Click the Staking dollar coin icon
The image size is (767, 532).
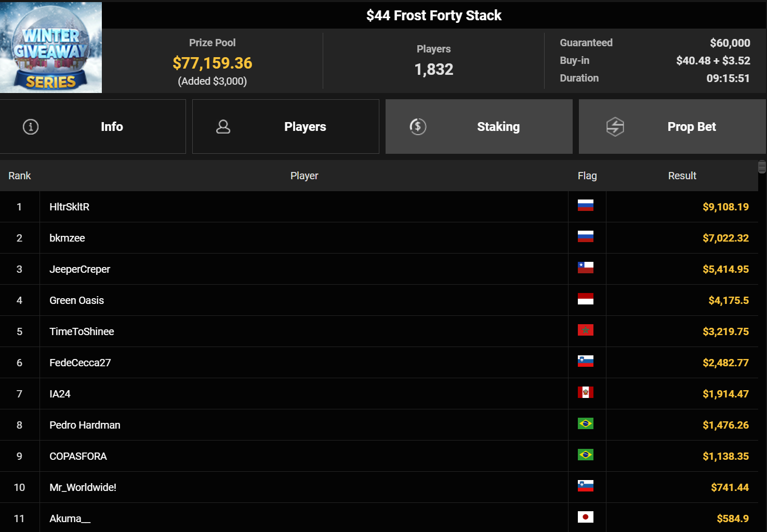coord(418,127)
